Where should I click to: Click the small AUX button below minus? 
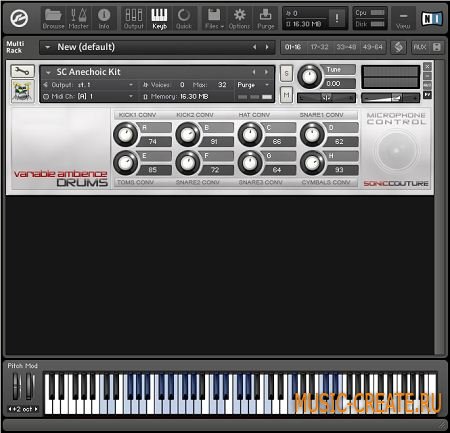[427, 86]
